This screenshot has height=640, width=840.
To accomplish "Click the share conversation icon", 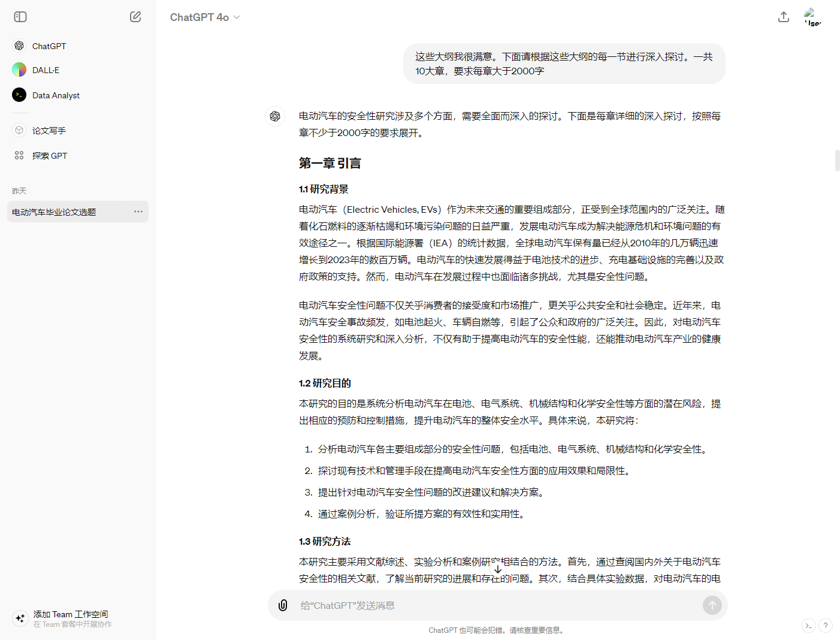I will click(x=783, y=17).
